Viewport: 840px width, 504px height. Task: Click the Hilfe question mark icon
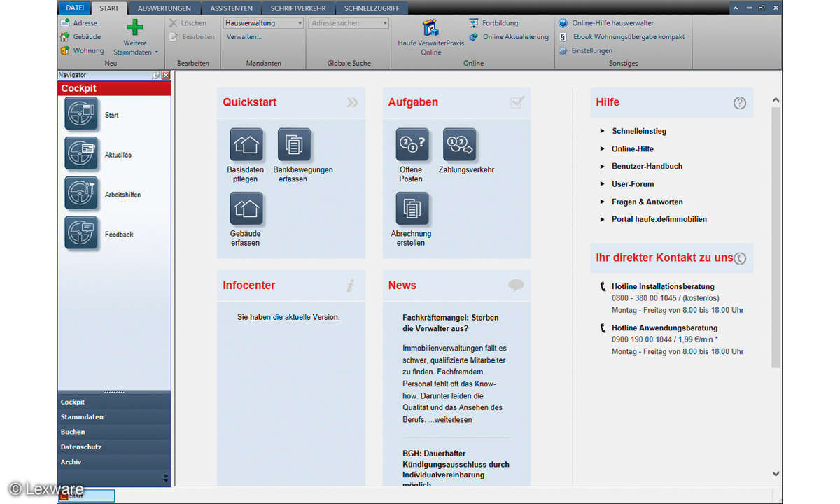[740, 103]
